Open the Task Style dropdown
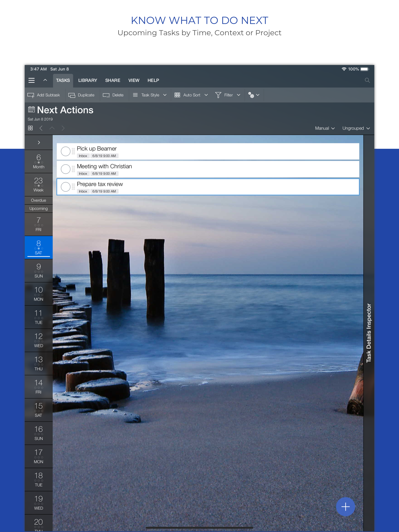The width and height of the screenshot is (399, 532). tap(150, 95)
